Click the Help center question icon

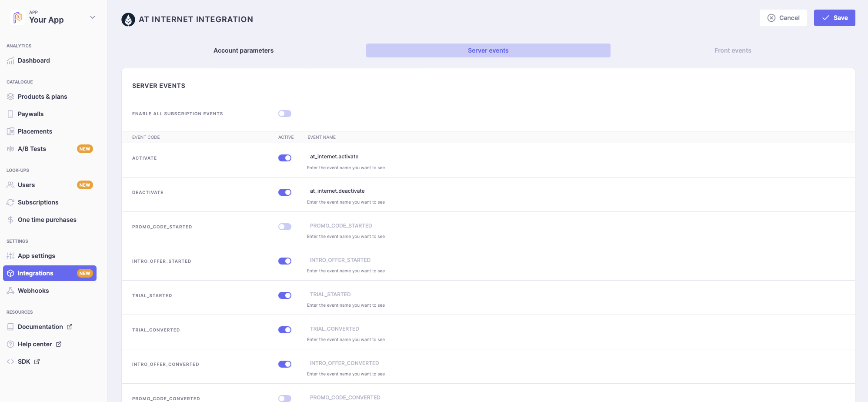pos(10,344)
